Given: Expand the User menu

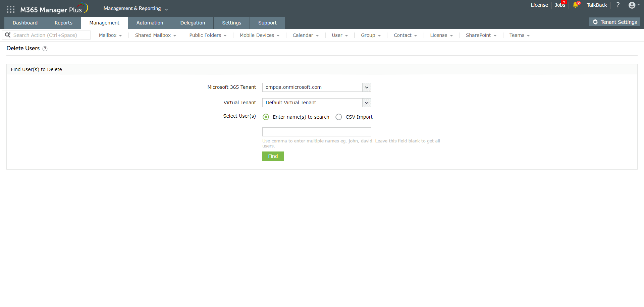Looking at the screenshot, I should pos(340,35).
